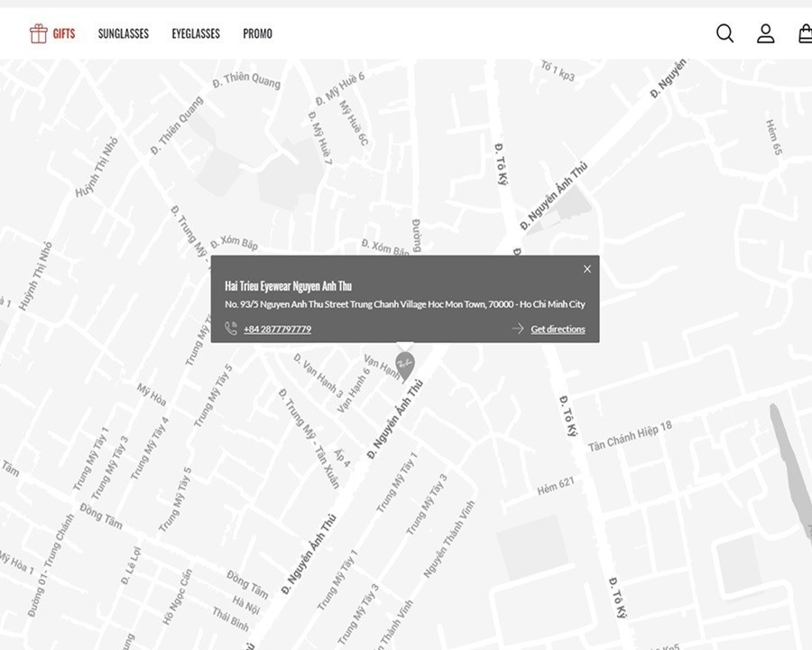Click the Hẻm 621 map label
812x650 pixels.
[x=555, y=486]
